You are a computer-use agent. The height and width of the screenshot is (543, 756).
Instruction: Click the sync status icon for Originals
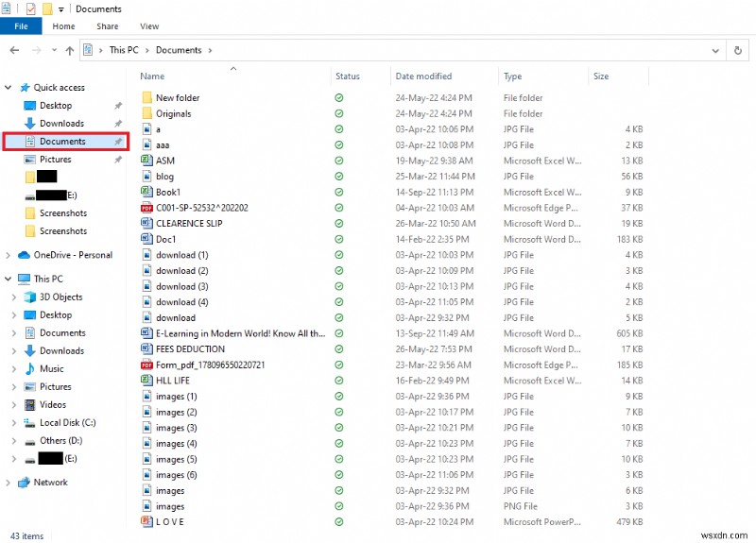coord(339,113)
